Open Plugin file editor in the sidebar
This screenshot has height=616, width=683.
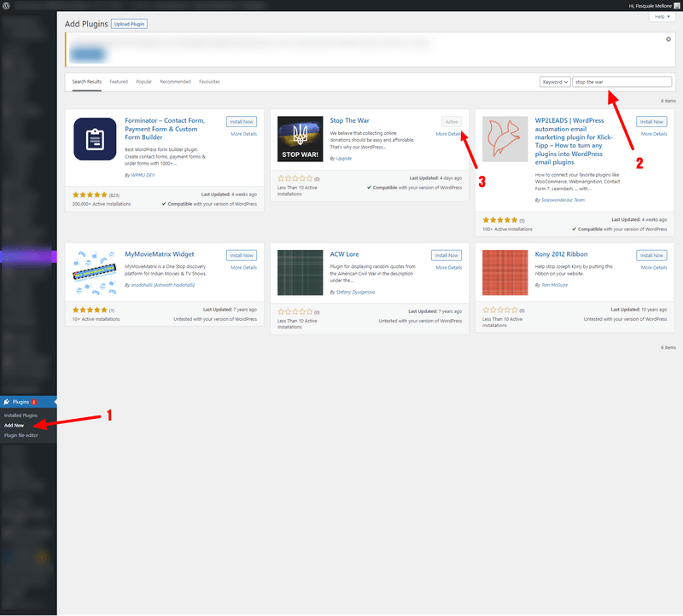(20, 435)
